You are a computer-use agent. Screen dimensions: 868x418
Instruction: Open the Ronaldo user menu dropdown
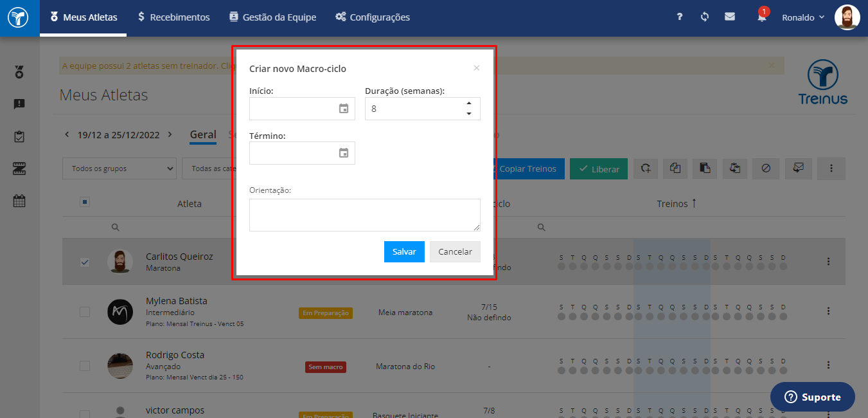pyautogui.click(x=803, y=17)
